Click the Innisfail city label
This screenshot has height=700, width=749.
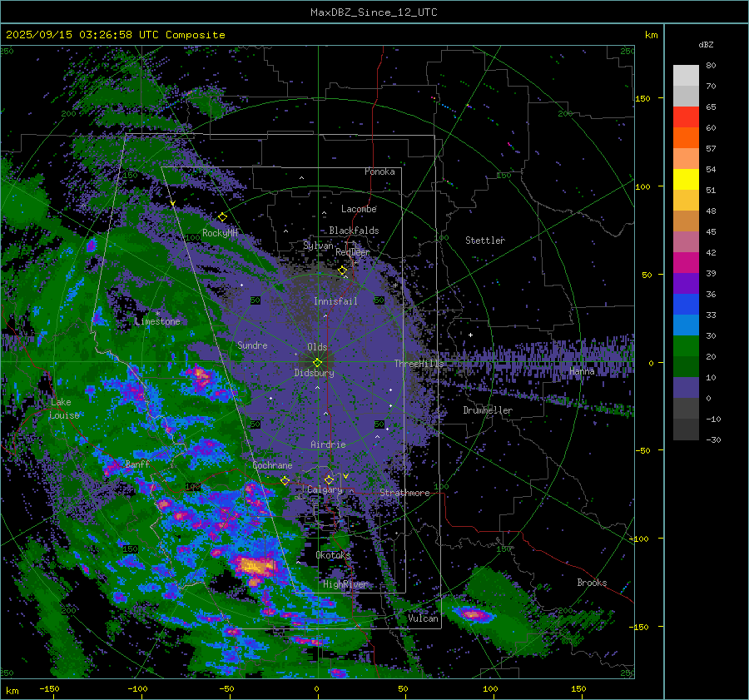click(335, 301)
